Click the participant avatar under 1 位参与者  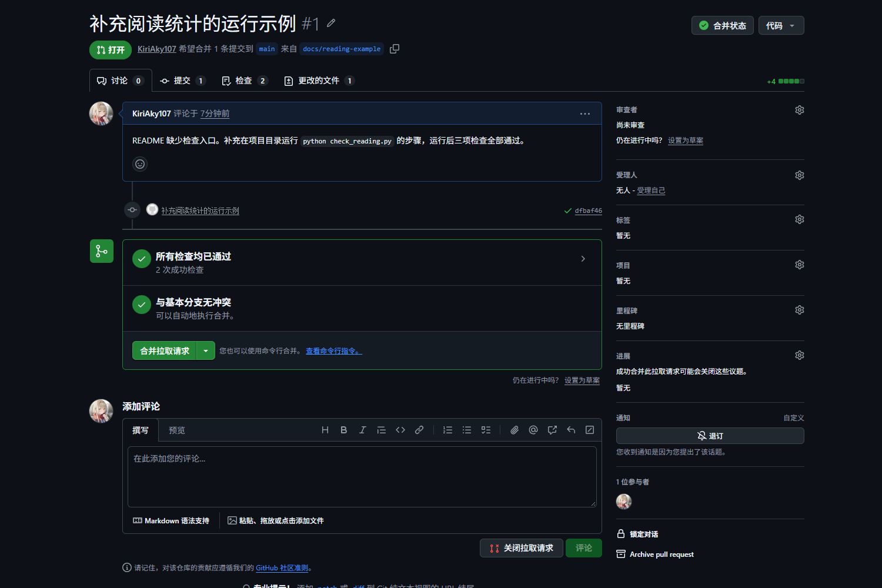(x=624, y=502)
